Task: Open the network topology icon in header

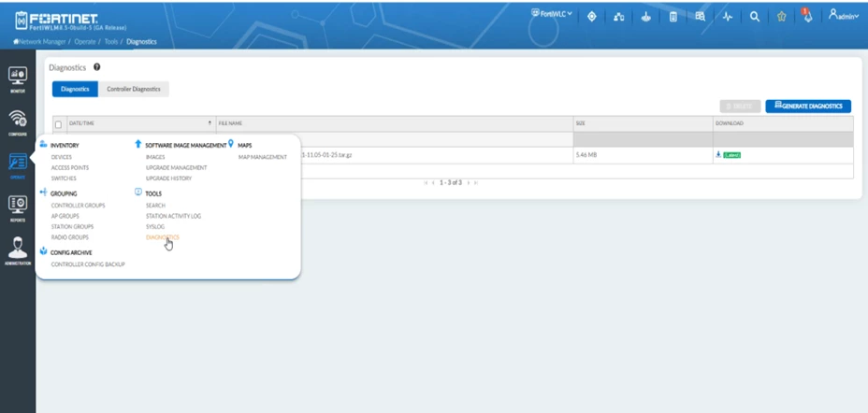Action: 618,17
